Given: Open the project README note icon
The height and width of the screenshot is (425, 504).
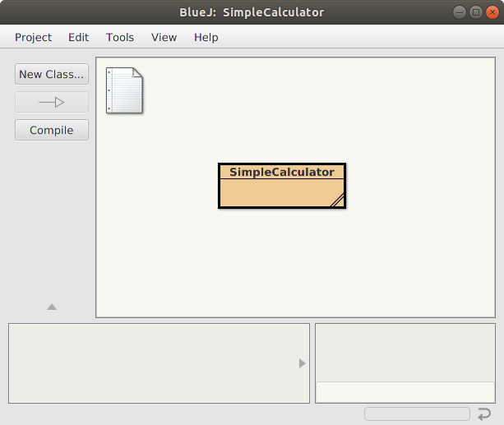Looking at the screenshot, I should tap(124, 90).
